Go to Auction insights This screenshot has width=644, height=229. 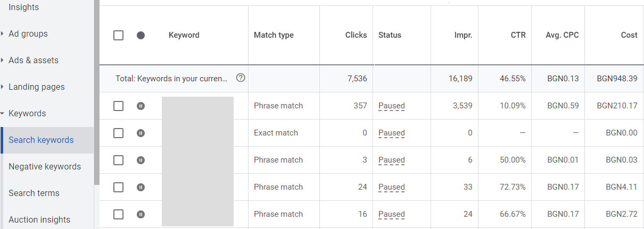coord(39,220)
